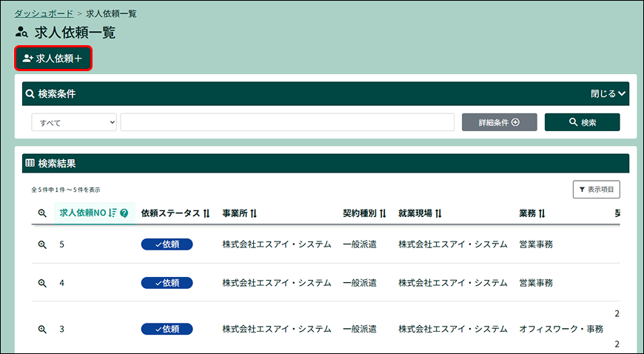
Task: Click 就業現場 company name in row 4
Action: pyautogui.click(x=453, y=283)
